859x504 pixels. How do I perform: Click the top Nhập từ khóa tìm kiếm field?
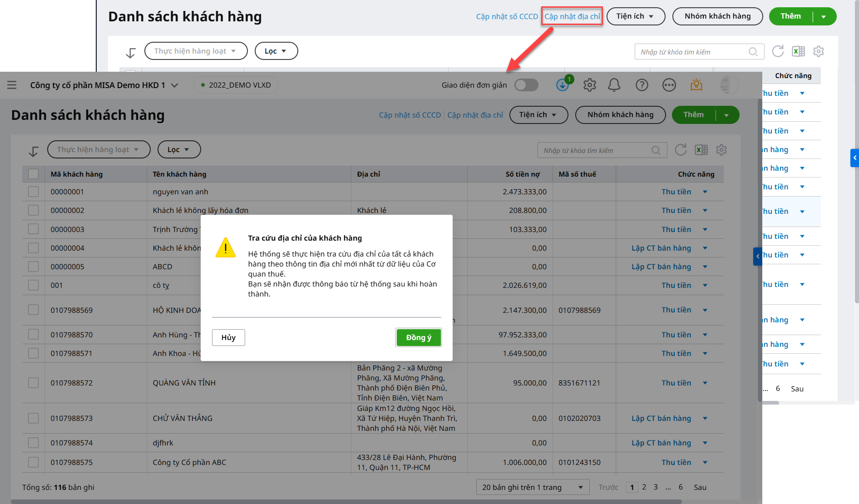pos(692,52)
